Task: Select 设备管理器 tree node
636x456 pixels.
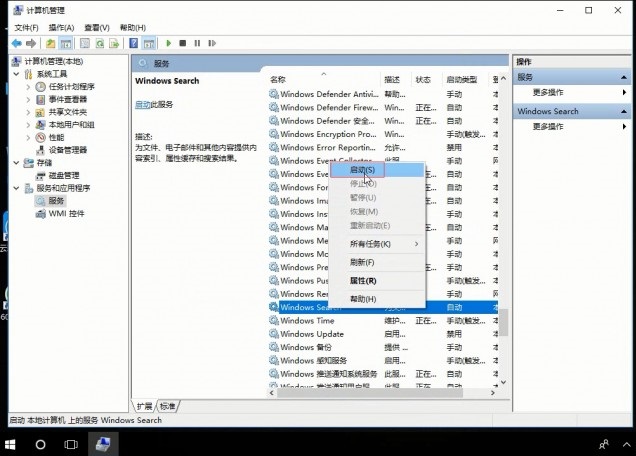Action: coord(68,150)
